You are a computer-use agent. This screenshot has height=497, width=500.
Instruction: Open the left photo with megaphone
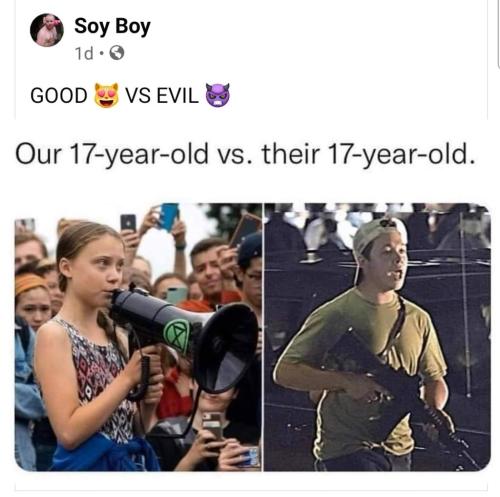point(138,337)
